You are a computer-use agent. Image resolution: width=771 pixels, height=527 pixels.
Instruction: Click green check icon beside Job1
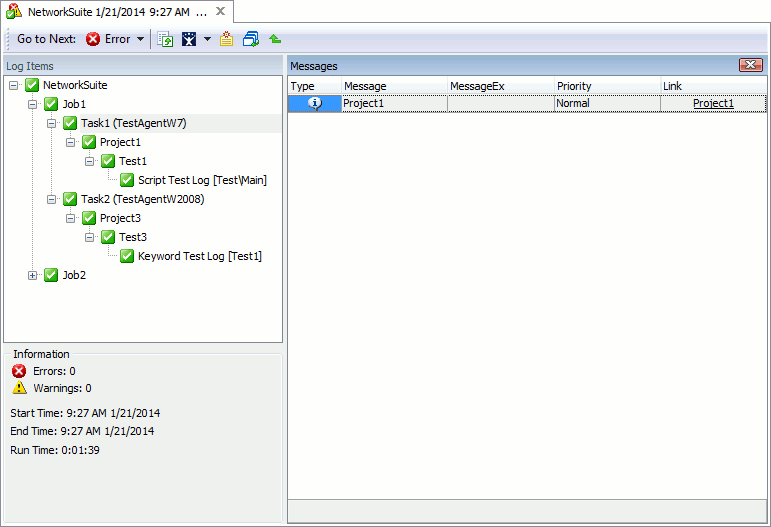[x=51, y=104]
